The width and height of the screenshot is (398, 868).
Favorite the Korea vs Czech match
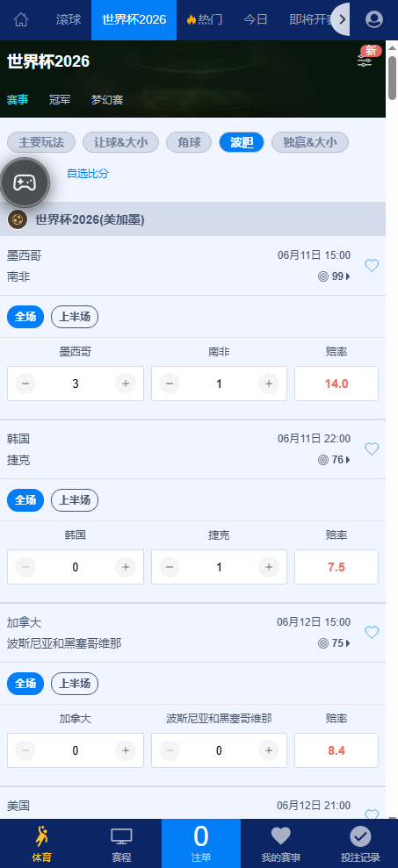(x=372, y=449)
